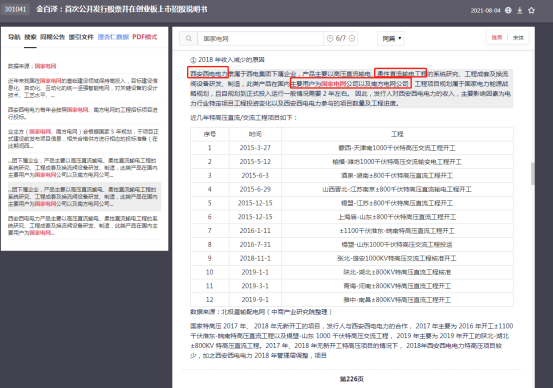Click red 国家电网 data source keyword
This screenshot has width=553, height=388.
click(45, 66)
